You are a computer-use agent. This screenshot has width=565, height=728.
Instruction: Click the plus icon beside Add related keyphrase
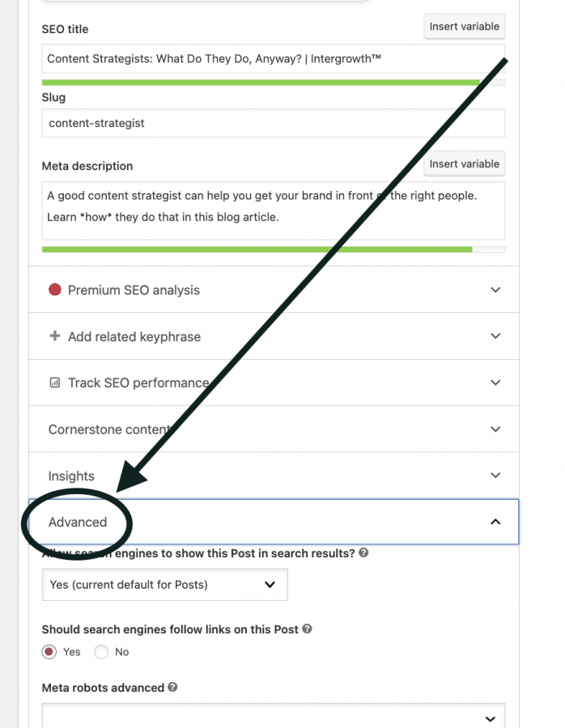(54, 336)
